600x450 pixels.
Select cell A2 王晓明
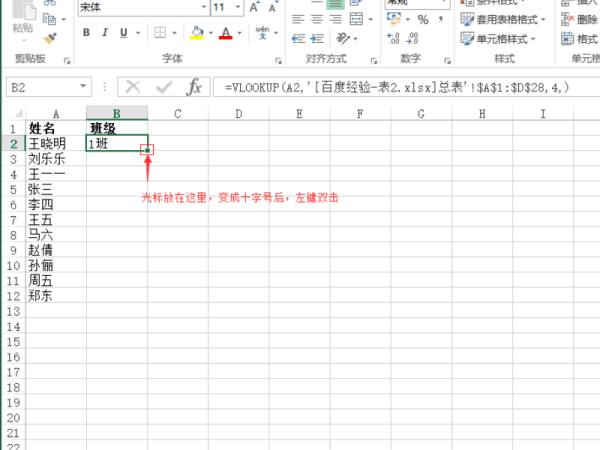click(x=56, y=143)
